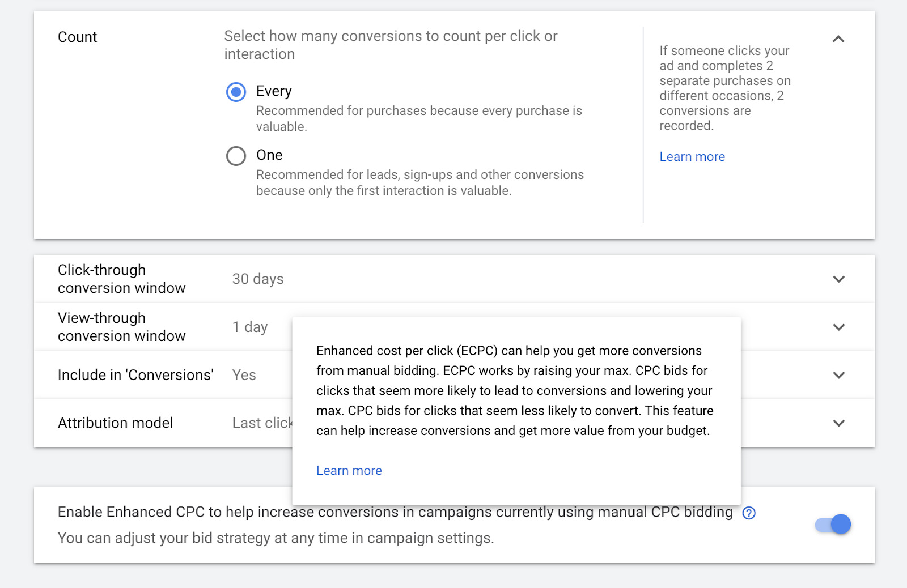Click the Click-through conversion window label
The height and width of the screenshot is (588, 907).
pos(121,279)
